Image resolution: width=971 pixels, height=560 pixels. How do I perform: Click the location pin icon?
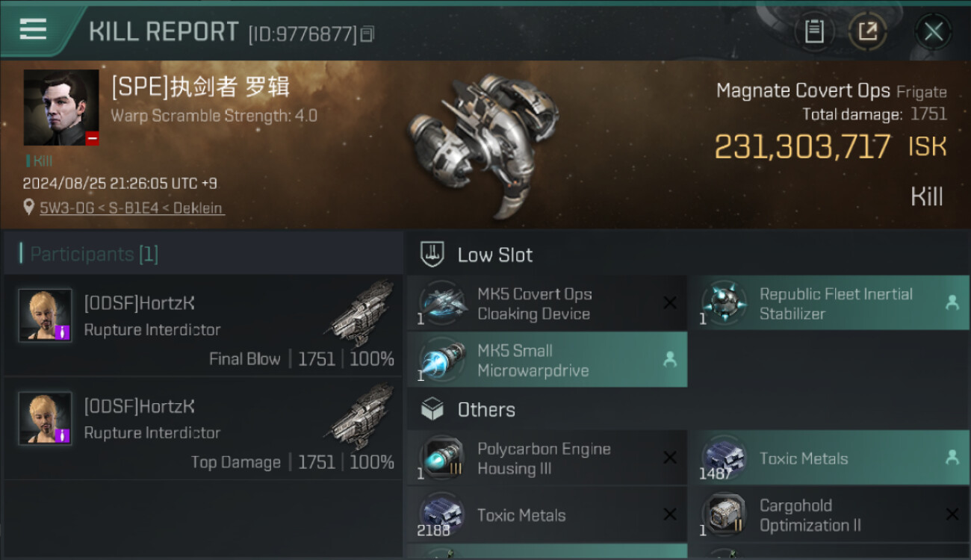(x=29, y=208)
